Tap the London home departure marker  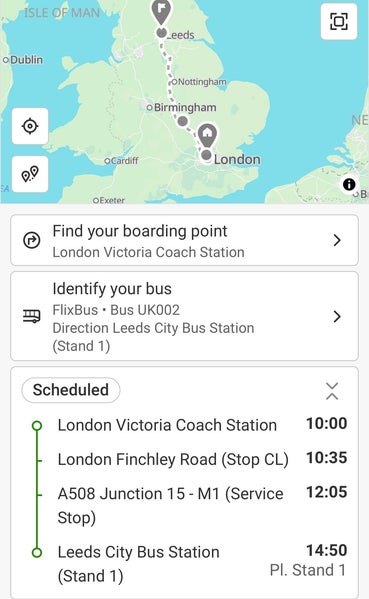click(x=207, y=135)
